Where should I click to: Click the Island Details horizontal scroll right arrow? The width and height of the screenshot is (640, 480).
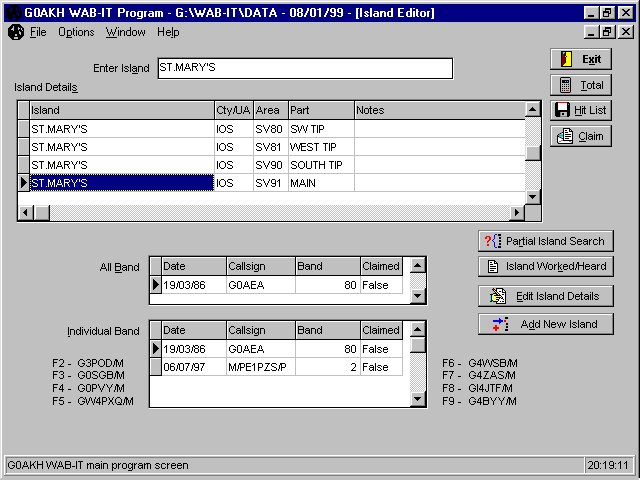517,213
